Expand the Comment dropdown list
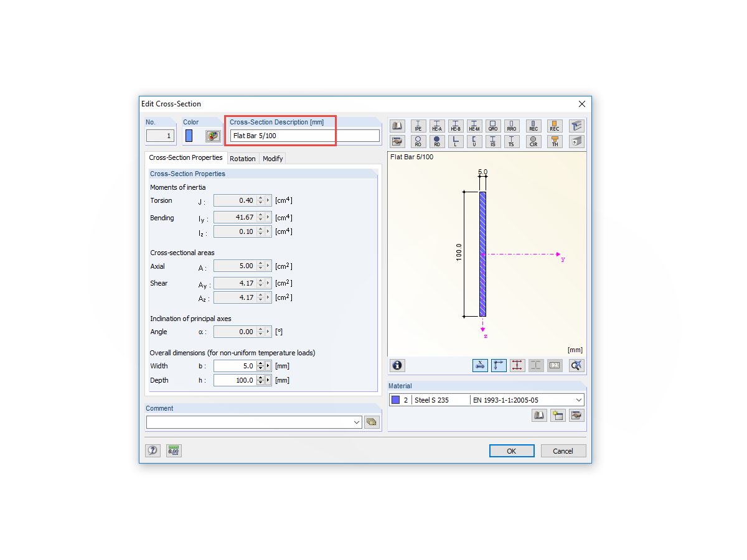The height and width of the screenshot is (560, 747). tap(355, 422)
